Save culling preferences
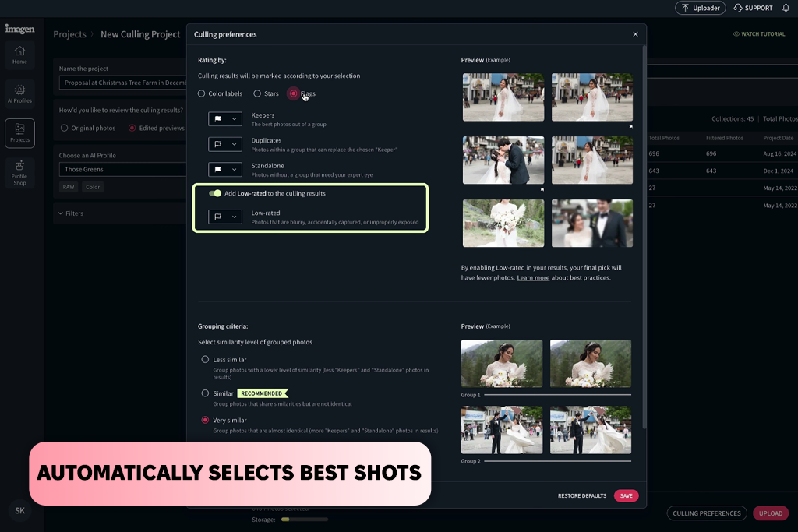The width and height of the screenshot is (798, 532). coord(626,496)
